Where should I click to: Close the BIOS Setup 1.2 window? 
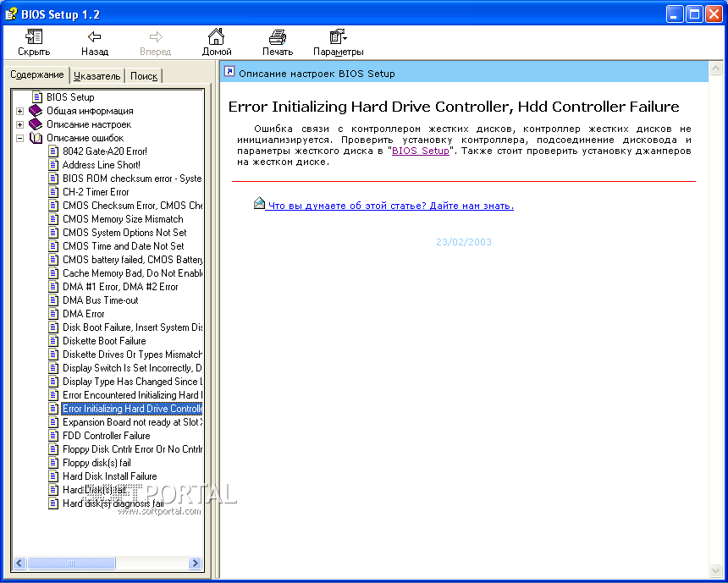[714, 14]
